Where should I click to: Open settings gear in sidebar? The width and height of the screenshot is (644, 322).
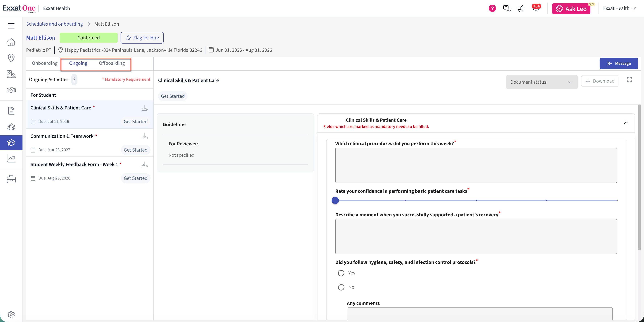click(x=11, y=315)
